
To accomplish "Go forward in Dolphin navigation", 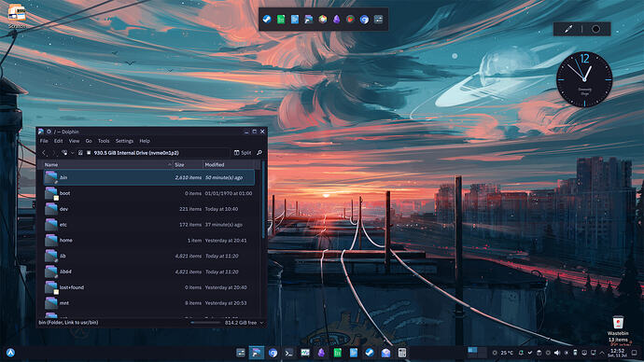I will (x=54, y=153).
